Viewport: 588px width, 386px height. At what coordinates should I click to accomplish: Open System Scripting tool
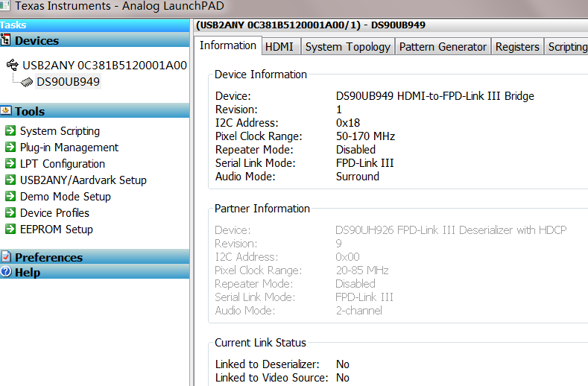click(x=60, y=131)
